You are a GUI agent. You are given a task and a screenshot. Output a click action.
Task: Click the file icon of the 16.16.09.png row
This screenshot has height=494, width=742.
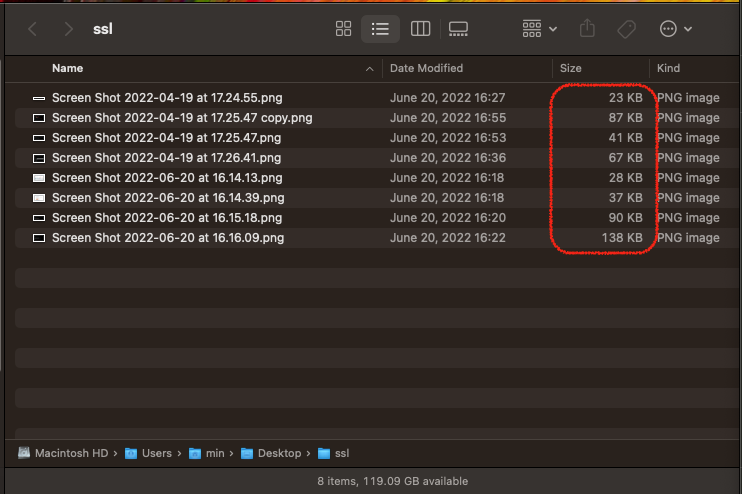pyautogui.click(x=39, y=238)
